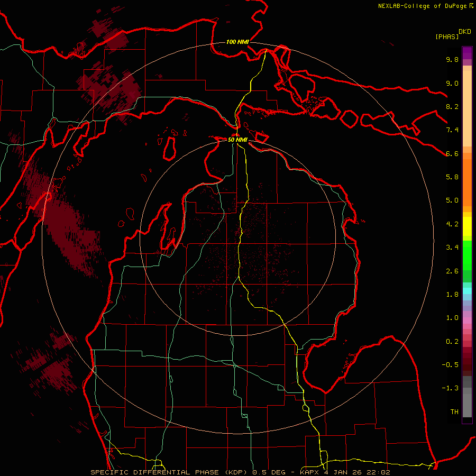Click the 3.4 legend value
The height and width of the screenshot is (476, 476).
(452, 248)
